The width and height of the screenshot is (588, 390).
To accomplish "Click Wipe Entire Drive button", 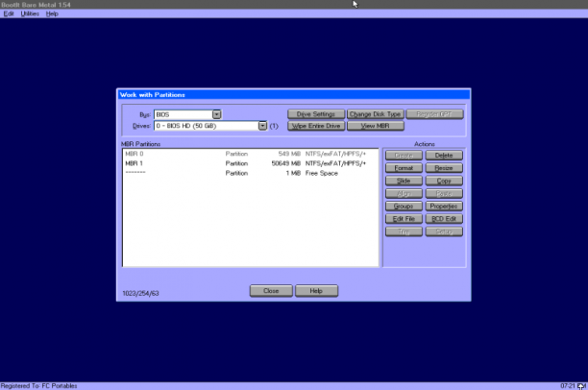I will point(316,126).
